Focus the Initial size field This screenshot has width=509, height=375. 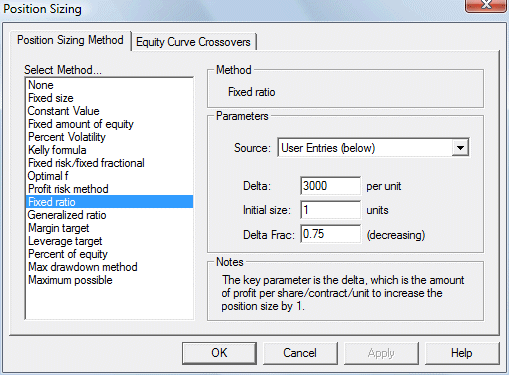[330, 210]
